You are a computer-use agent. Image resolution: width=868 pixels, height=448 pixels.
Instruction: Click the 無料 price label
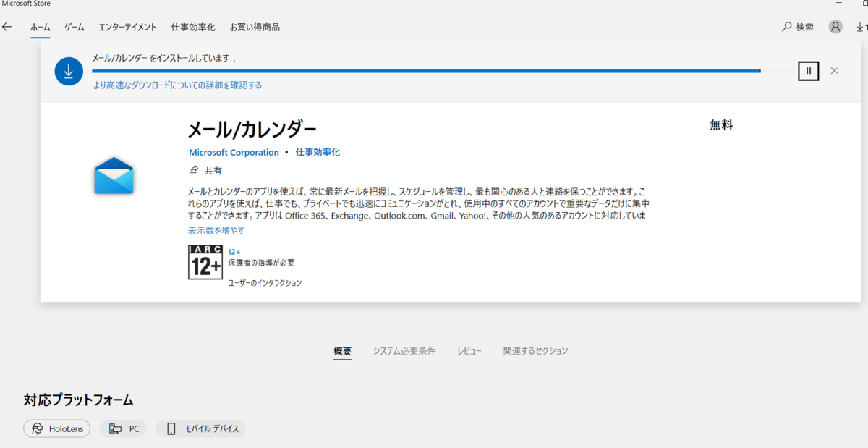721,125
